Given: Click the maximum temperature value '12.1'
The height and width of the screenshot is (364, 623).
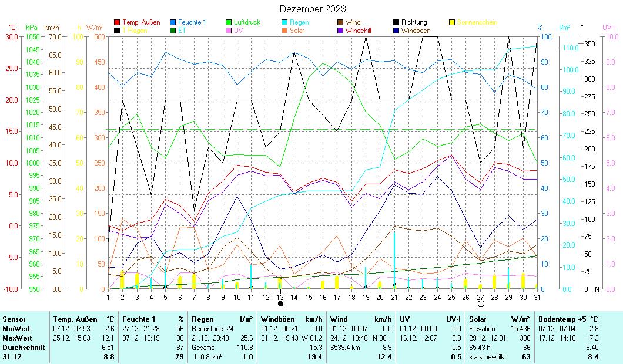Looking at the screenshot, I should click(108, 338).
